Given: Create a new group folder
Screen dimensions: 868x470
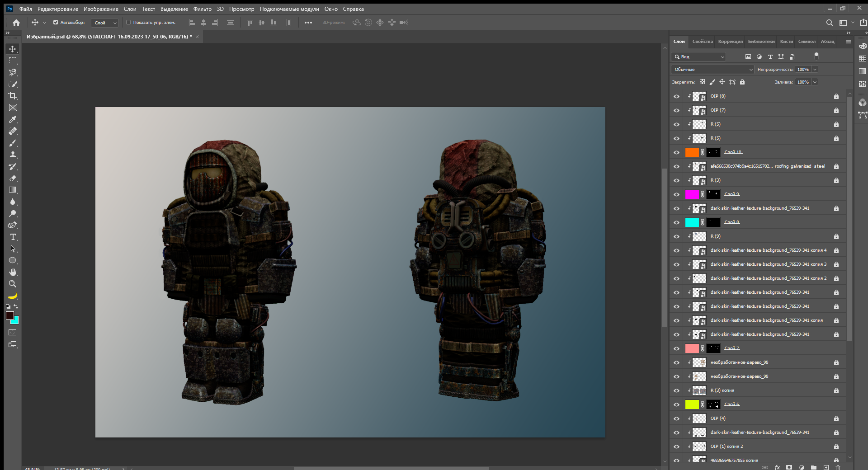Looking at the screenshot, I should [814, 467].
